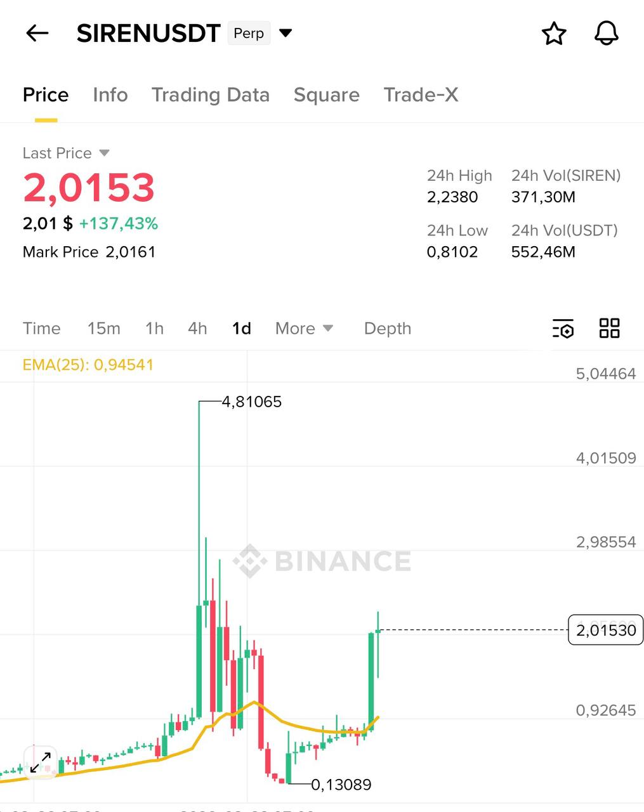Image resolution: width=644 pixels, height=812 pixels.
Task: Select the 4h chart interval
Action: 197,329
